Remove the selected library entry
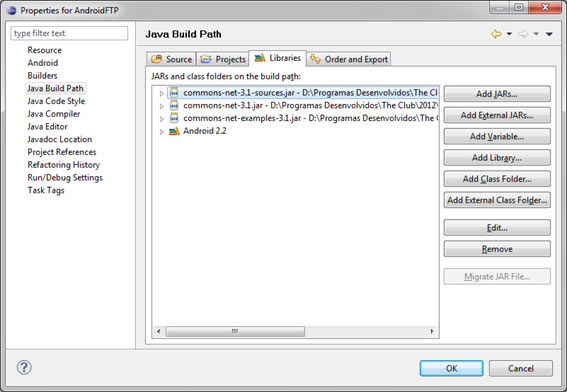 [497, 249]
